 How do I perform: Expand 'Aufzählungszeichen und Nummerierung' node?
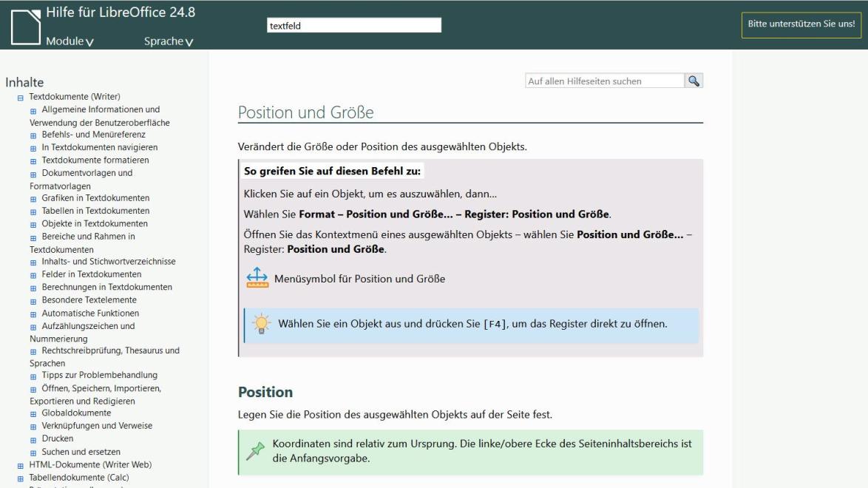33,328
